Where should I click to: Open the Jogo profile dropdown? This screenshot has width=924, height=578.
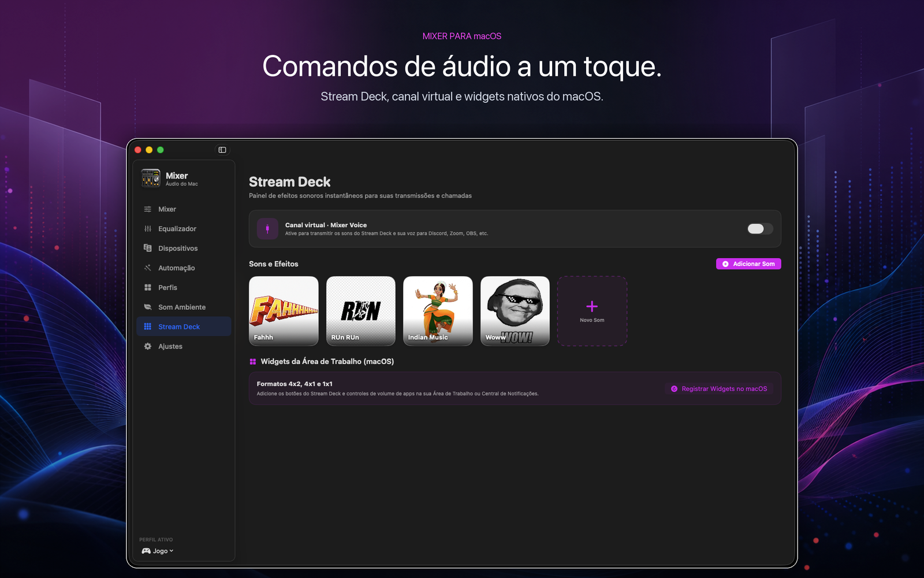(x=158, y=551)
